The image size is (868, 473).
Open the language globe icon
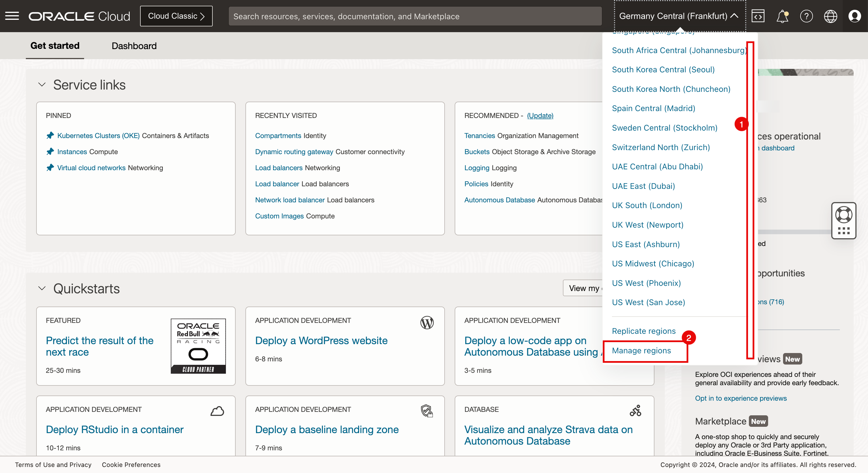(830, 16)
